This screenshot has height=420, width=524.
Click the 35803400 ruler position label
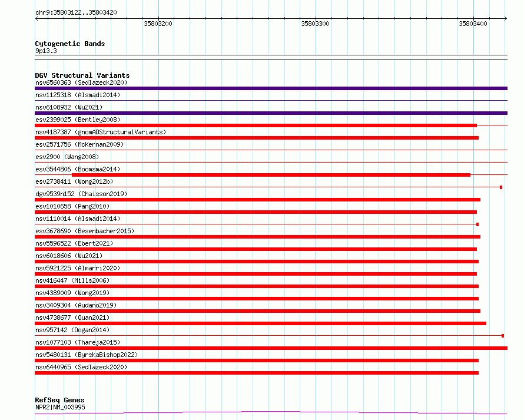[x=473, y=24]
